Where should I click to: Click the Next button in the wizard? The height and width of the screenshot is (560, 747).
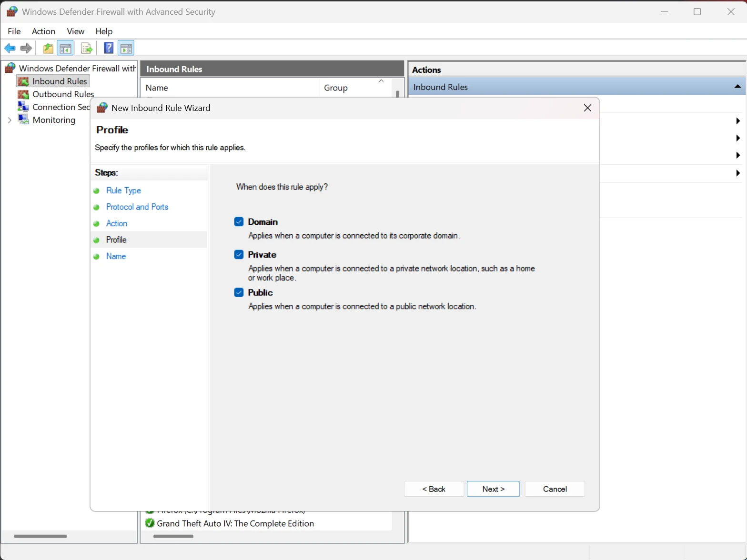493,489
